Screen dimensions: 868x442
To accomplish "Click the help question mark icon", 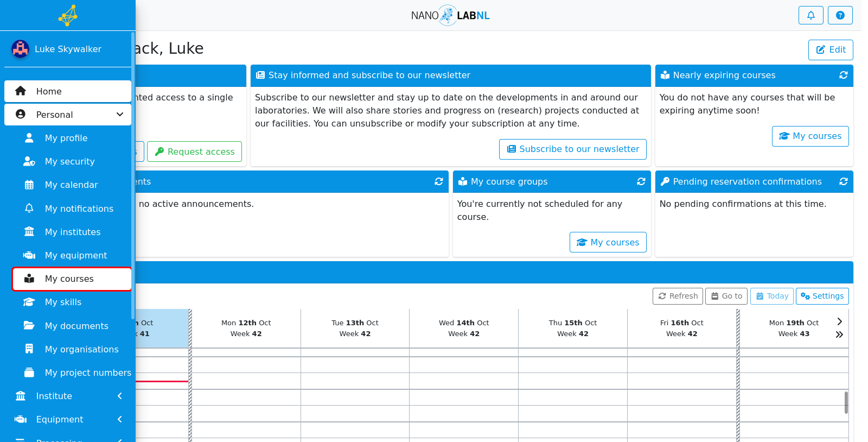I will [x=840, y=15].
